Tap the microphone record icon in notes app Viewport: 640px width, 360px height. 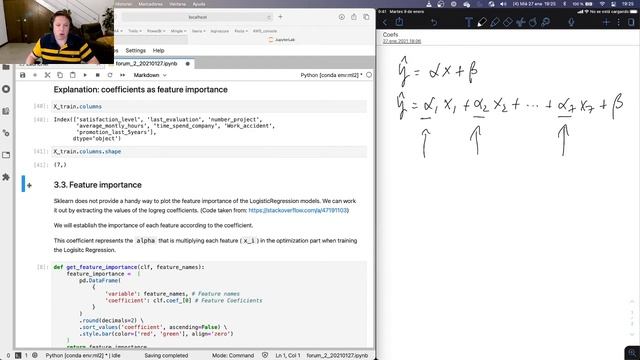pyautogui.click(x=571, y=22)
